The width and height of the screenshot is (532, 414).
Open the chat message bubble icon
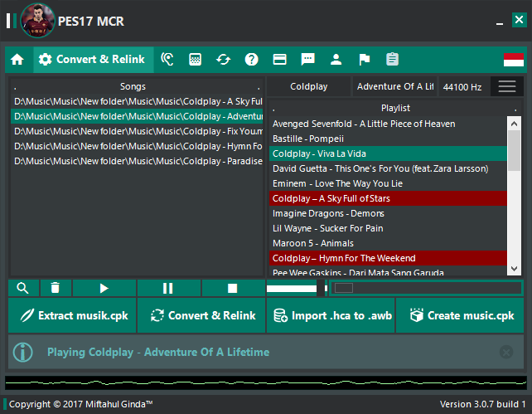307,60
